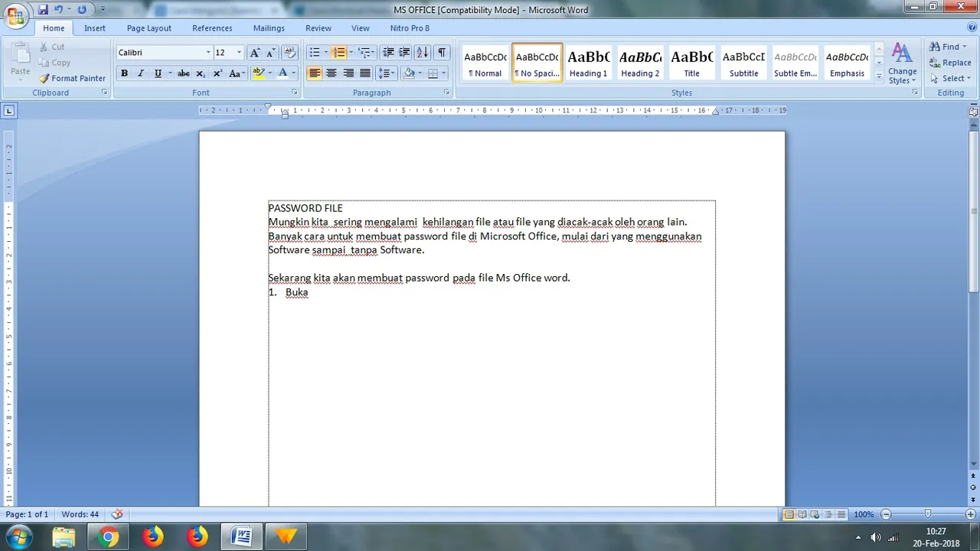Zoom out with the minus button

[887, 514]
